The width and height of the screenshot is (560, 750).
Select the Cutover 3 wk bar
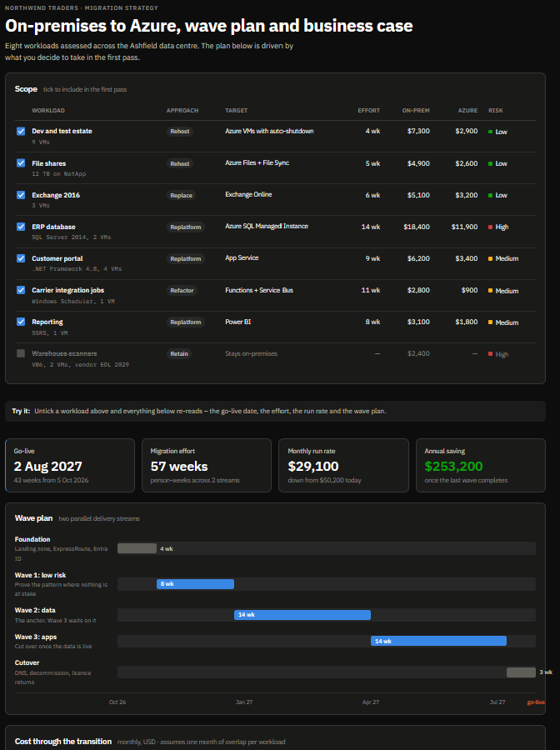pyautogui.click(x=521, y=672)
